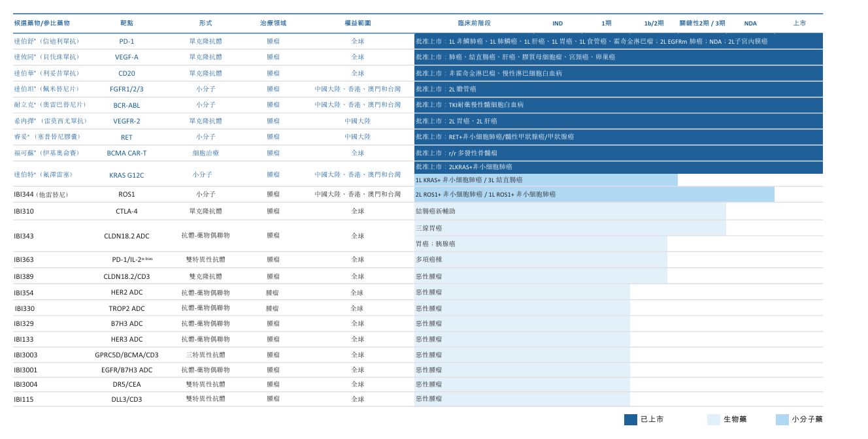Screen dimensions: 868x439
Task: Select the DLL3/CD3 target cell
Action: (127, 399)
